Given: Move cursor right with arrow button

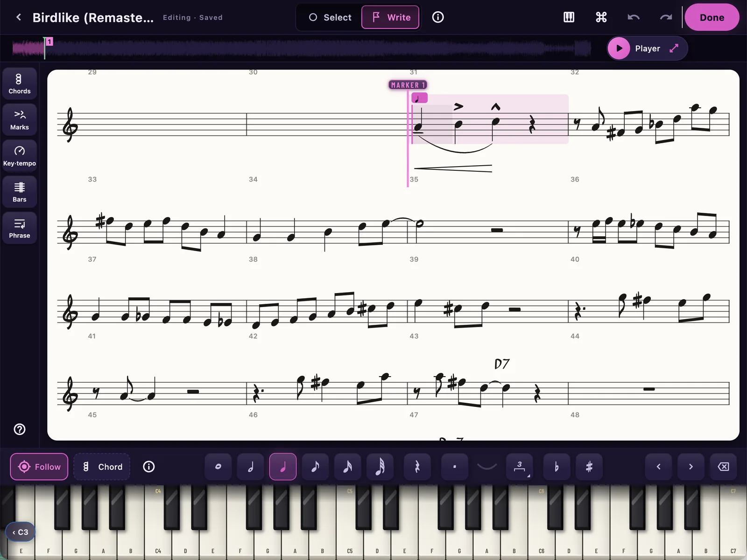Looking at the screenshot, I should pyautogui.click(x=691, y=467).
